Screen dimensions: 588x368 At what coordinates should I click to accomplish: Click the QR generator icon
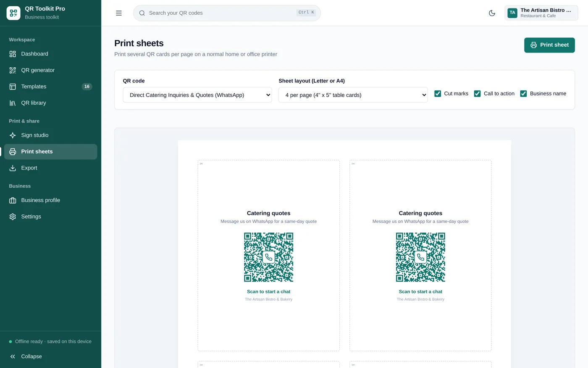pos(13,70)
